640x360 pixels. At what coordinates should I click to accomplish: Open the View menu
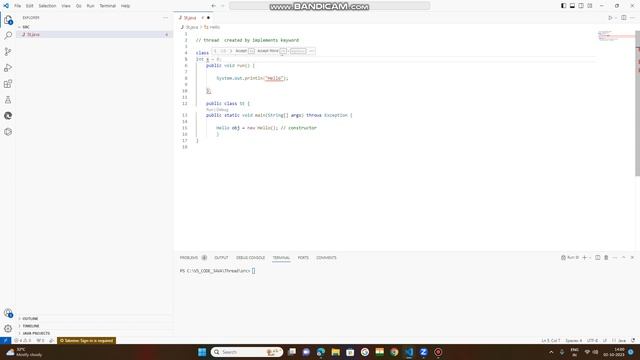pyautogui.click(x=66, y=6)
